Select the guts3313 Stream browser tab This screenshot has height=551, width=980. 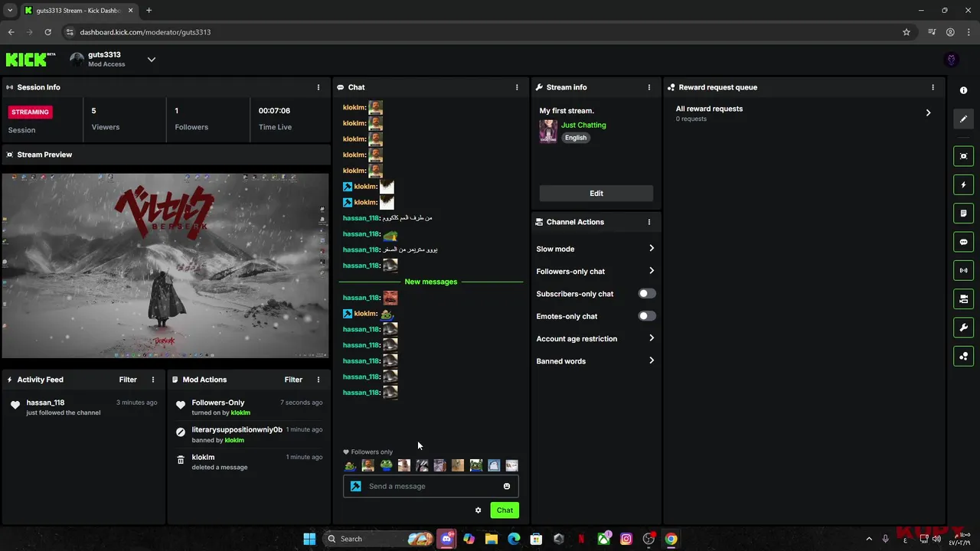[78, 11]
